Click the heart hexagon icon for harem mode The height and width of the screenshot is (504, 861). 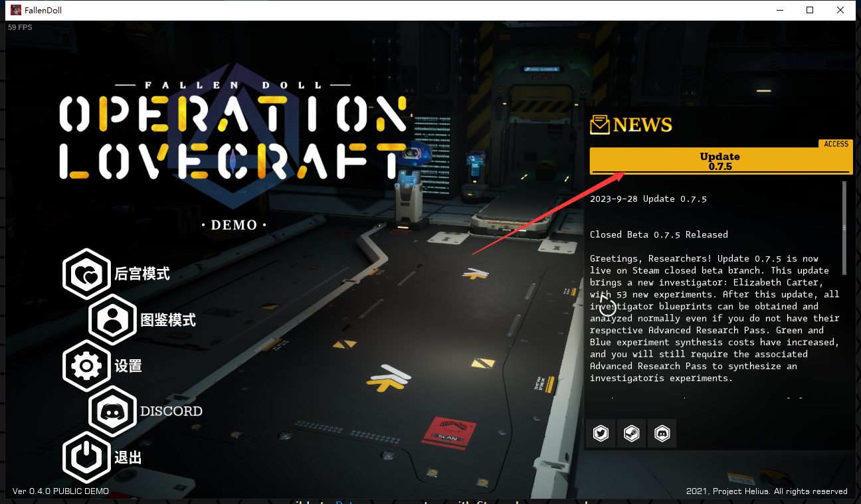click(x=86, y=274)
